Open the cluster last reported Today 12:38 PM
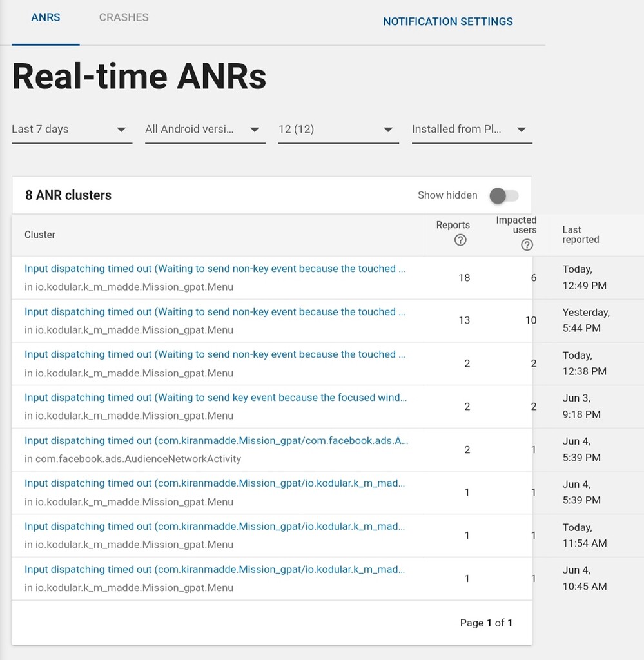644x660 pixels. pyautogui.click(x=215, y=354)
